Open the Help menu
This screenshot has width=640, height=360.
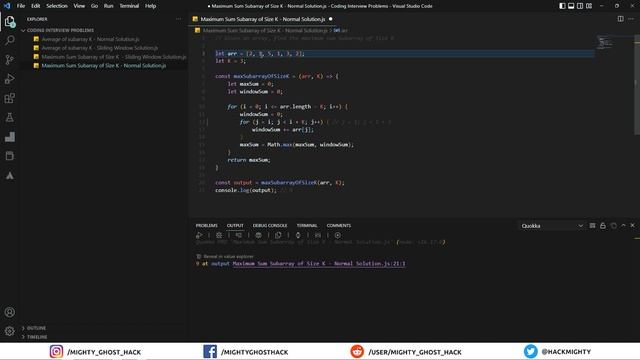coord(150,6)
